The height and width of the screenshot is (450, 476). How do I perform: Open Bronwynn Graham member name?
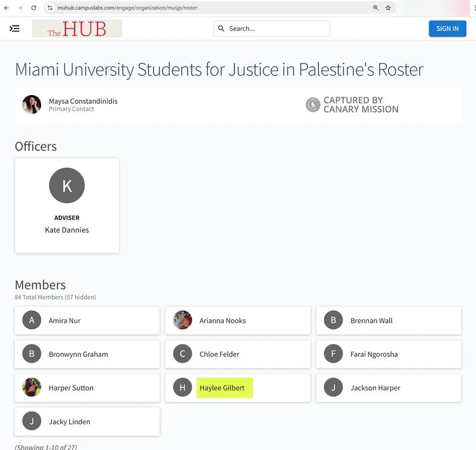pos(79,354)
